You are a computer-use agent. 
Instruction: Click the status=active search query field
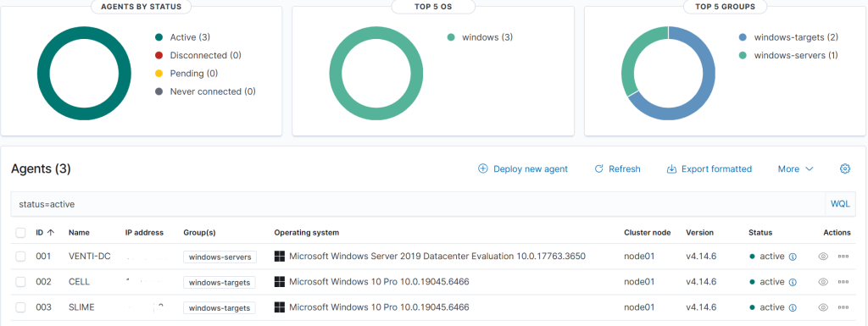(418, 204)
